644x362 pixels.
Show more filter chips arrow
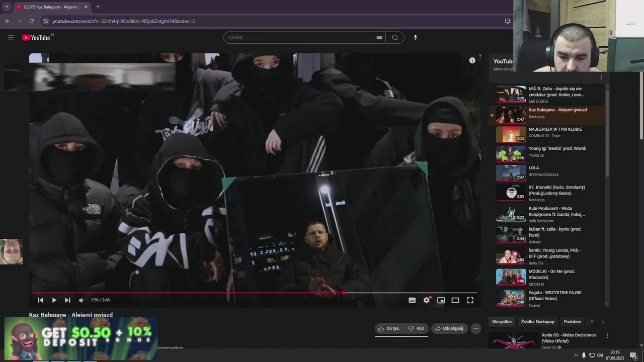602,322
